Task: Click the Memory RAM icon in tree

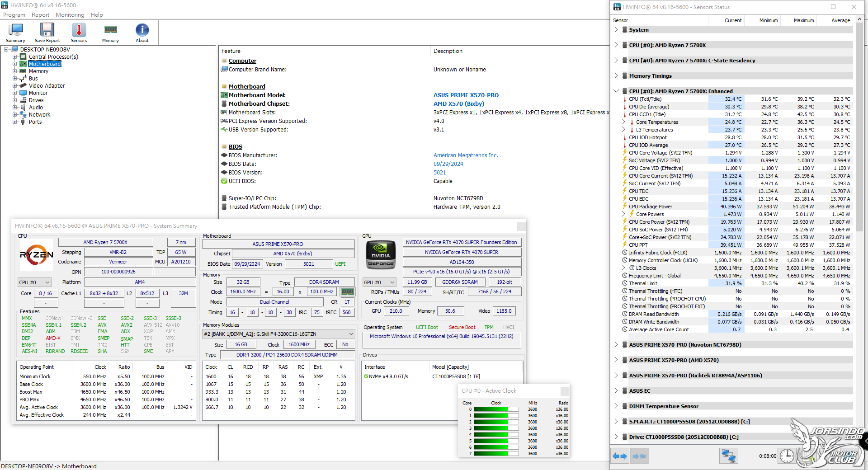Action: point(23,71)
